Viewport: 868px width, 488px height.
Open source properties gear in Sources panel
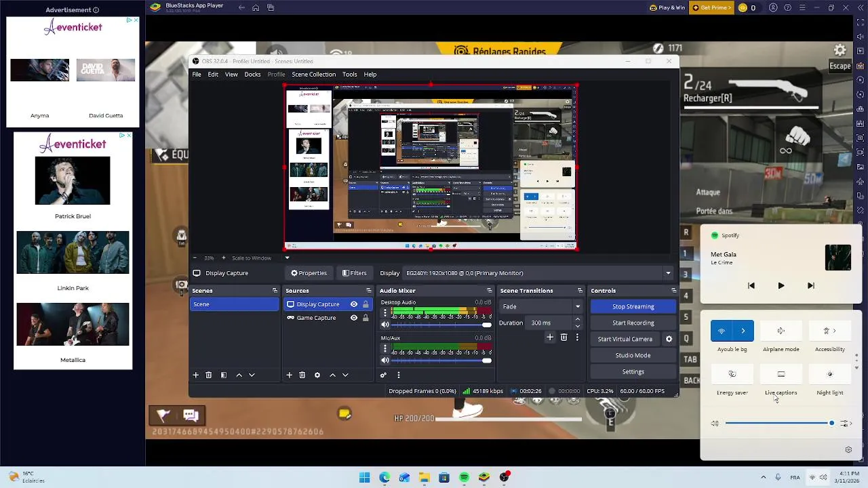click(317, 375)
